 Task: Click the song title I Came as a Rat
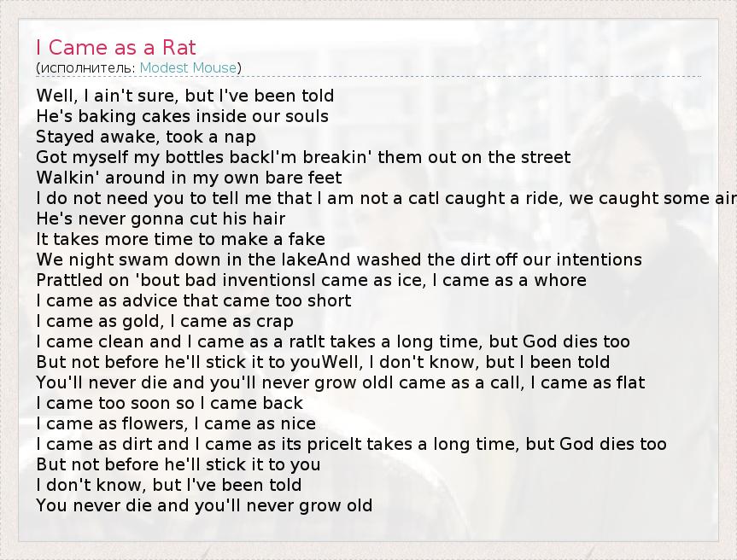click(116, 47)
